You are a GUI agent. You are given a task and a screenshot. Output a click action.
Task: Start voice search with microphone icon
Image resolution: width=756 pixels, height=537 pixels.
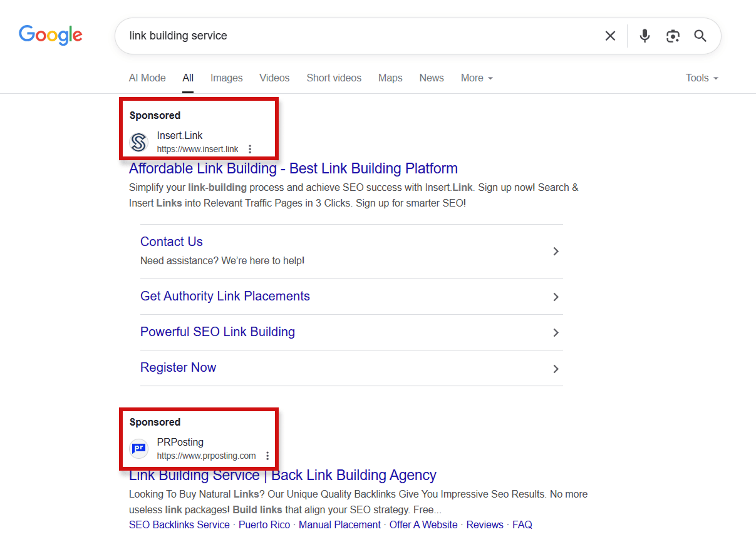[x=645, y=36]
